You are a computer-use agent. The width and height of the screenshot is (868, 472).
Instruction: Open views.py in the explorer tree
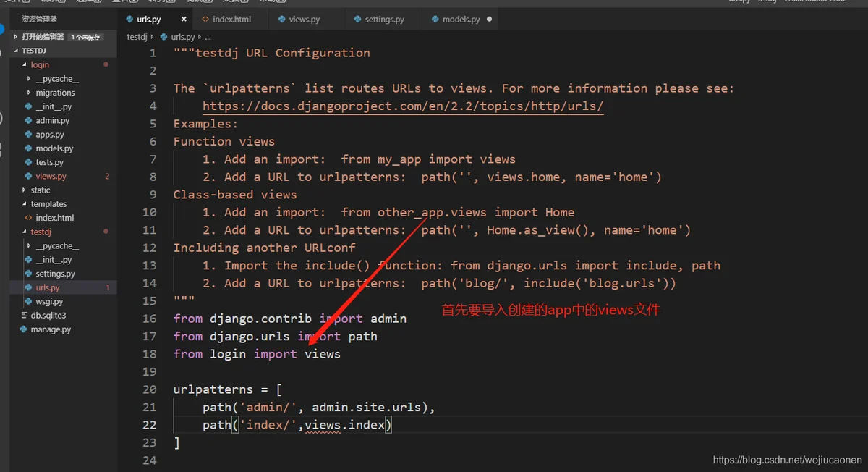[51, 177]
